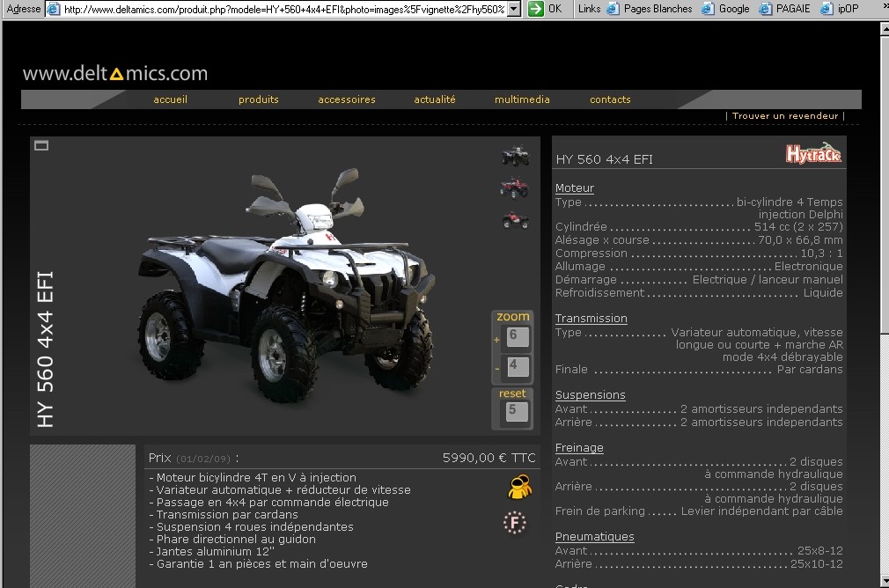Viewport: 889px width, 588px height.
Task: Open the produits menu item
Action: tap(258, 99)
